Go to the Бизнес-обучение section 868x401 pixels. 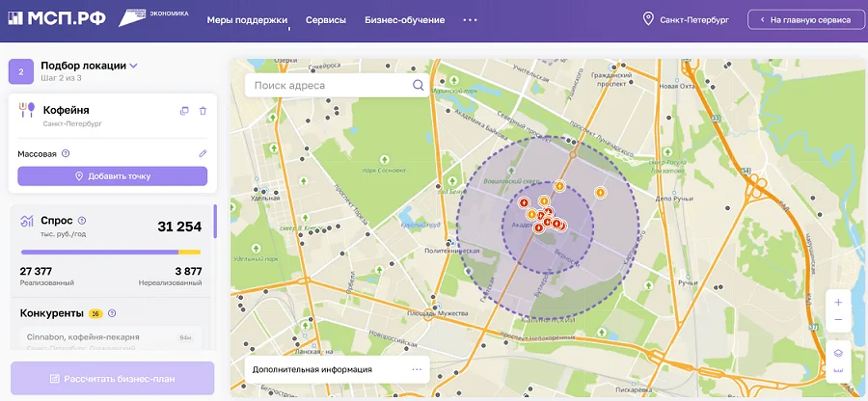[404, 19]
